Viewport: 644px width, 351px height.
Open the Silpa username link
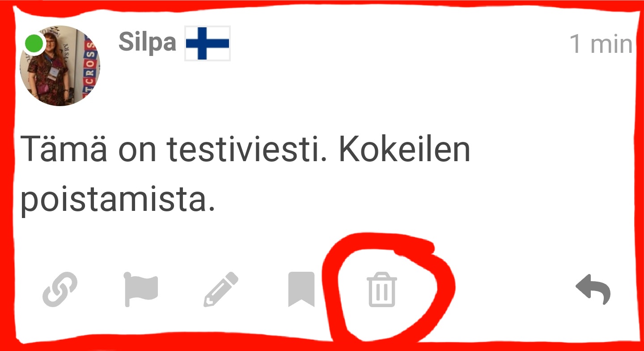click(x=148, y=43)
